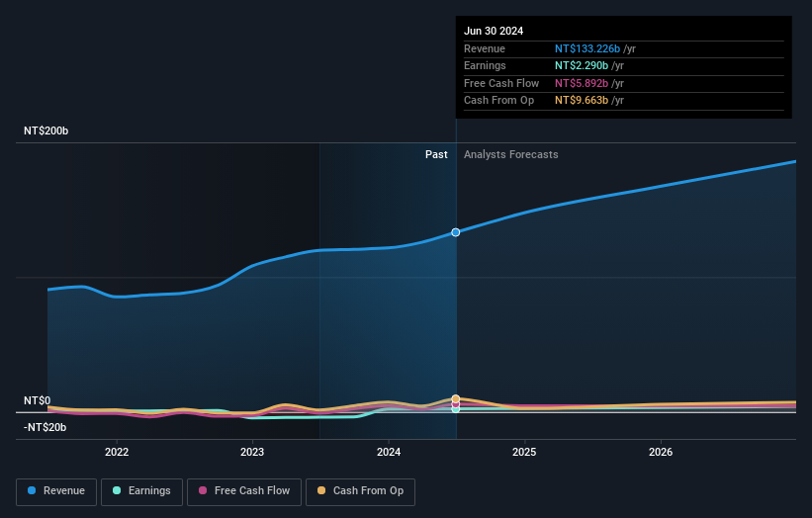Toggle the Free Cash Flow legend button
Image resolution: width=812 pixels, height=518 pixels.
244,491
